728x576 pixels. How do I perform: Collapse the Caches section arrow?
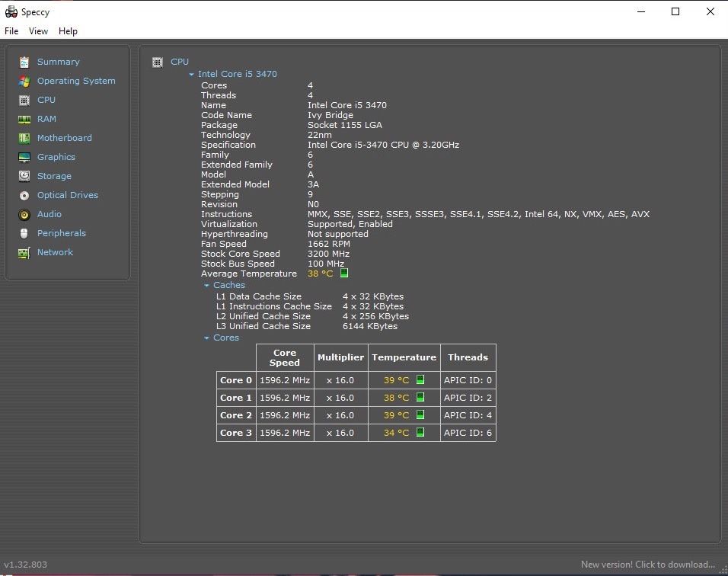tap(206, 285)
